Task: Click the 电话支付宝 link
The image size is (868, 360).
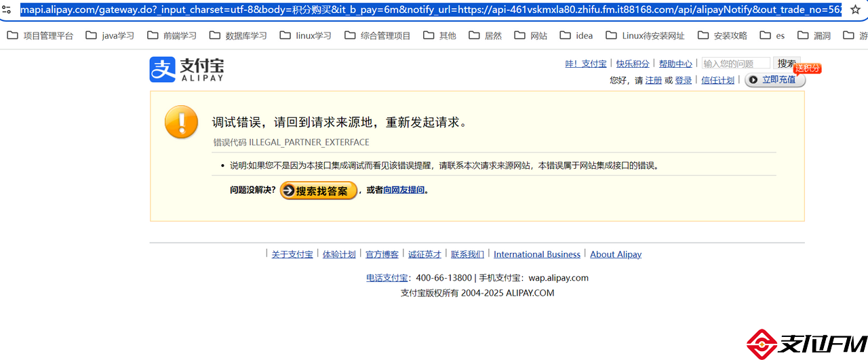Action: (387, 278)
